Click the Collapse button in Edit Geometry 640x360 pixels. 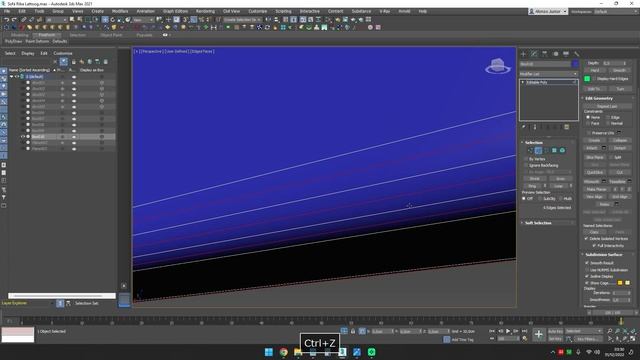pyautogui.click(x=620, y=140)
